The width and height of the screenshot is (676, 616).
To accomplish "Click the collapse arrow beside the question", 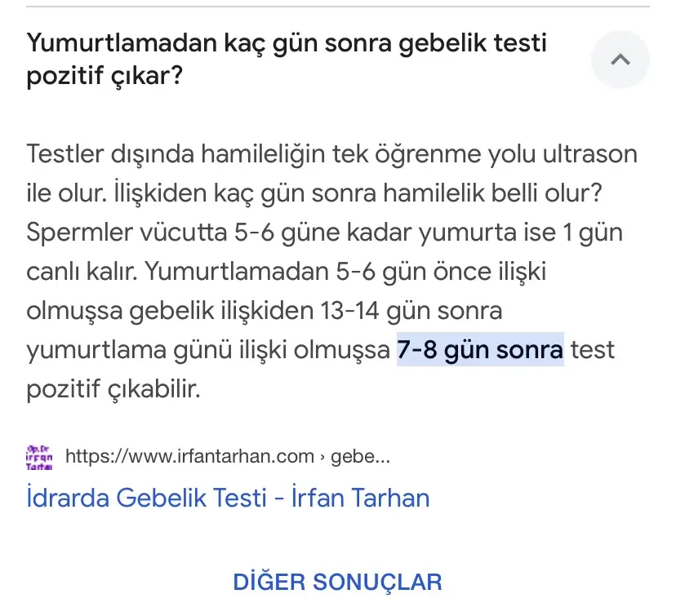I will pyautogui.click(x=620, y=60).
